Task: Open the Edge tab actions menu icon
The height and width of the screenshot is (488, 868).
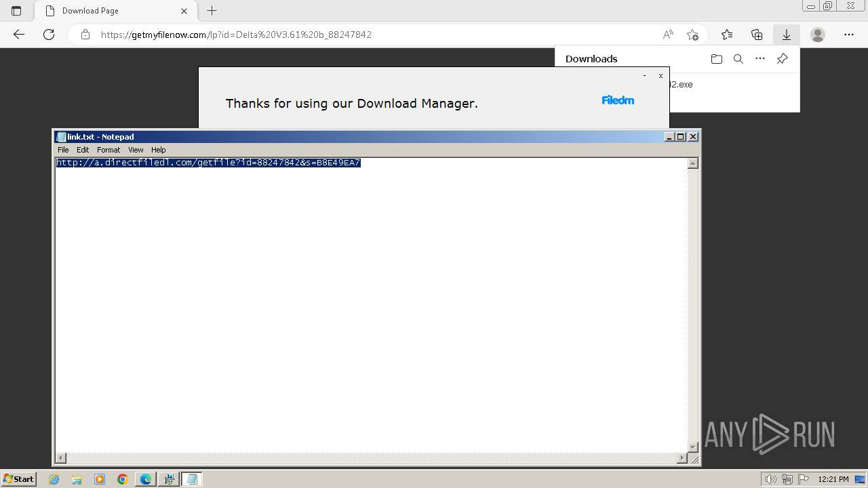Action: tap(16, 11)
